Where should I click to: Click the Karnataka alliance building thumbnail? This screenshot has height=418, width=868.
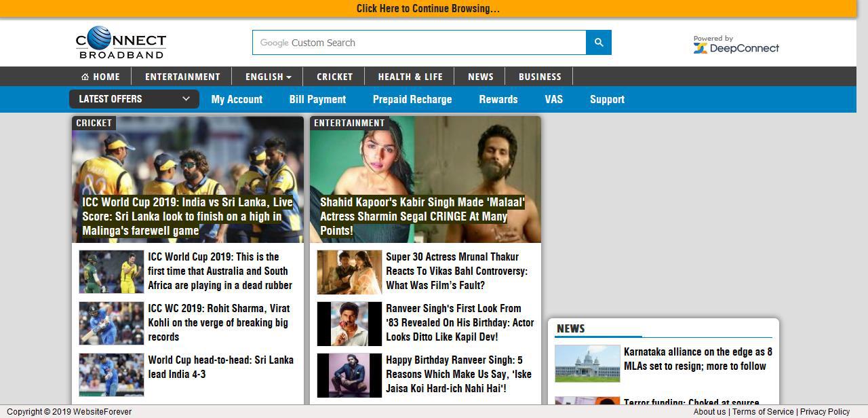tap(587, 364)
